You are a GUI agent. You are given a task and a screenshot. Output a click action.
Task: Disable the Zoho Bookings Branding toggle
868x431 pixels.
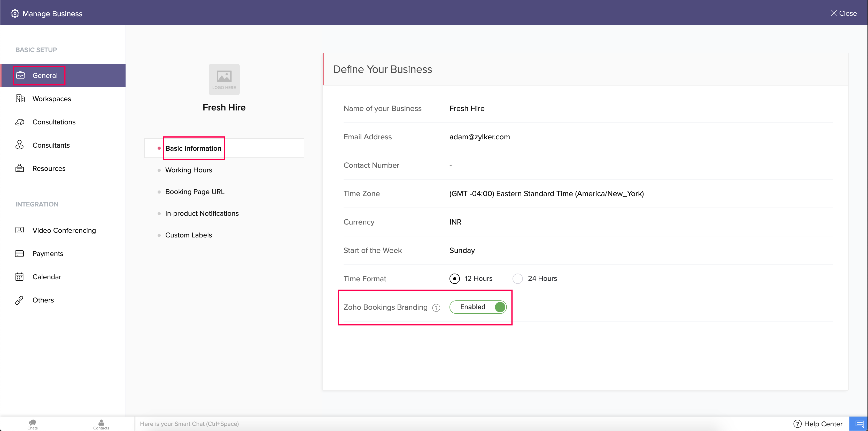point(478,307)
